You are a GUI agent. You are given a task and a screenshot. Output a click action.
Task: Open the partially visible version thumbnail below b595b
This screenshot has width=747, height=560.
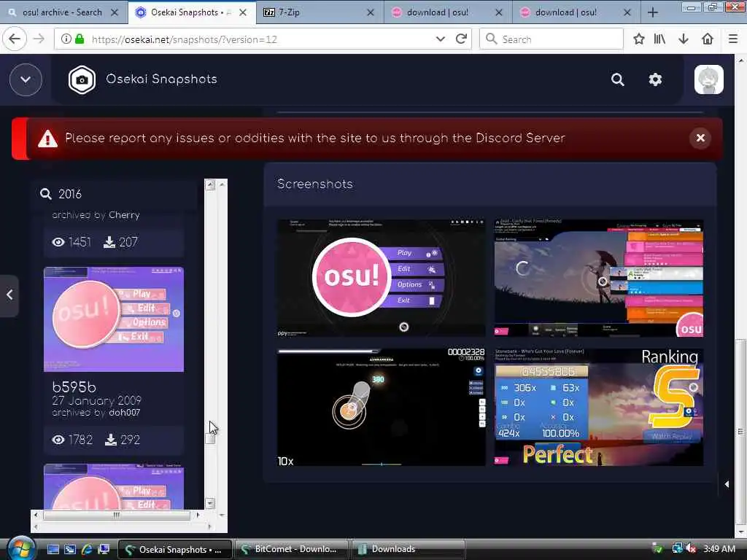(x=114, y=486)
